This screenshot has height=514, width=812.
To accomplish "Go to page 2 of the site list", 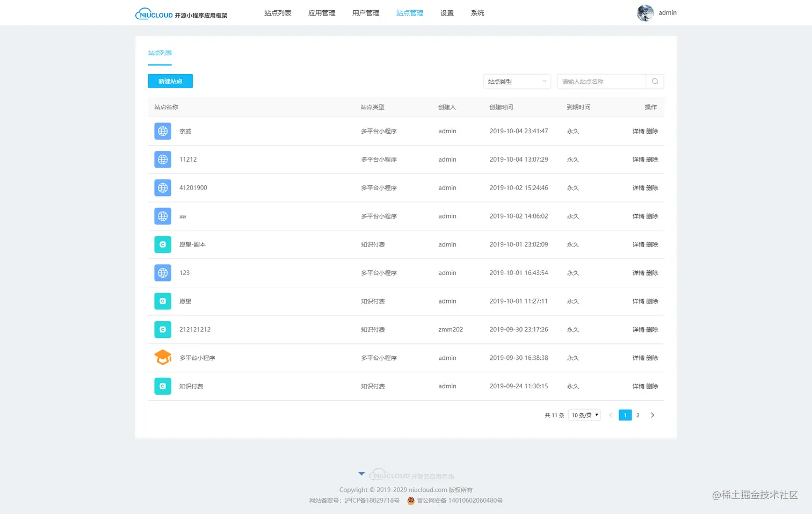I will pos(638,415).
